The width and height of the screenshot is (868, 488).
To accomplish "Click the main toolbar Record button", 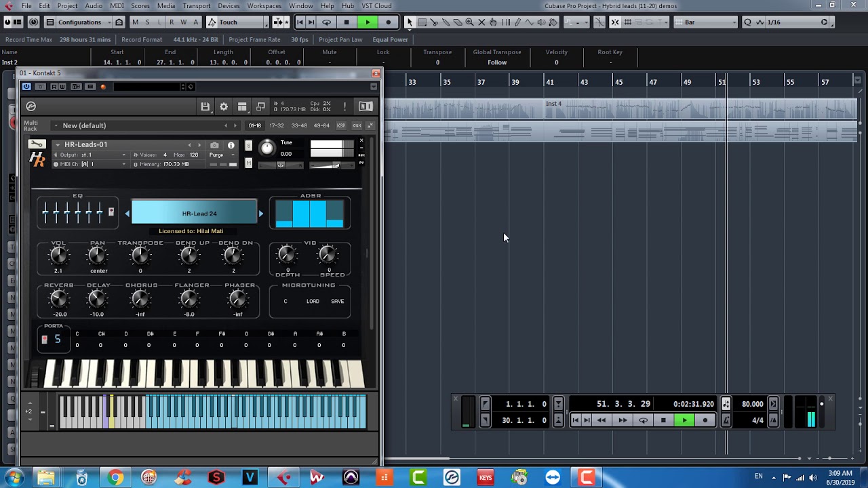I will [x=389, y=22].
